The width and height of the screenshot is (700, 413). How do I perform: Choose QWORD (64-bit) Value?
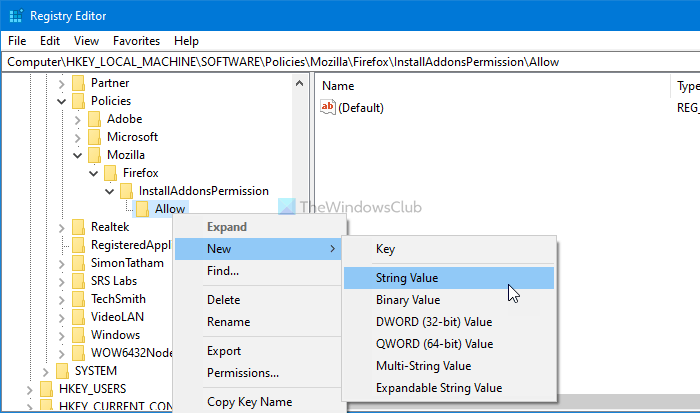(x=449, y=344)
